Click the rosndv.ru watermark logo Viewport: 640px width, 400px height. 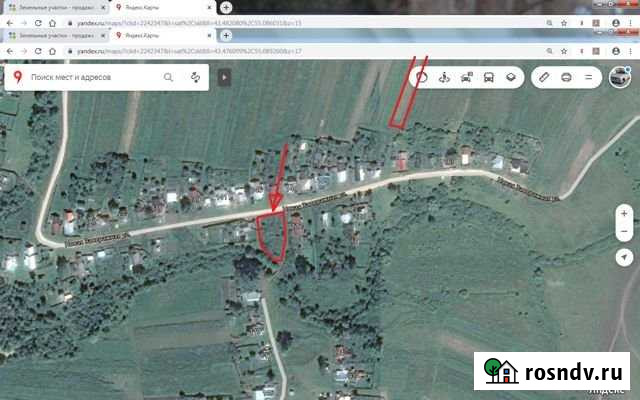pyautogui.click(x=554, y=371)
